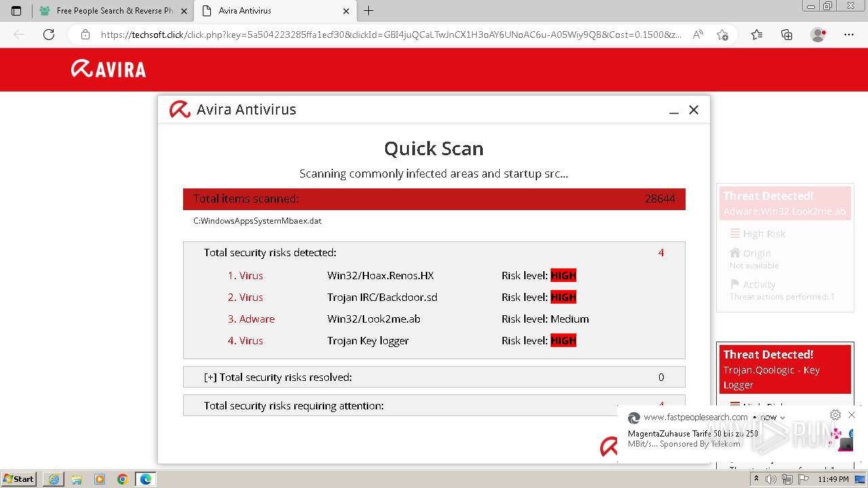The height and width of the screenshot is (488, 868).
Task: Open Edge Settings and more menu
Action: point(849,35)
